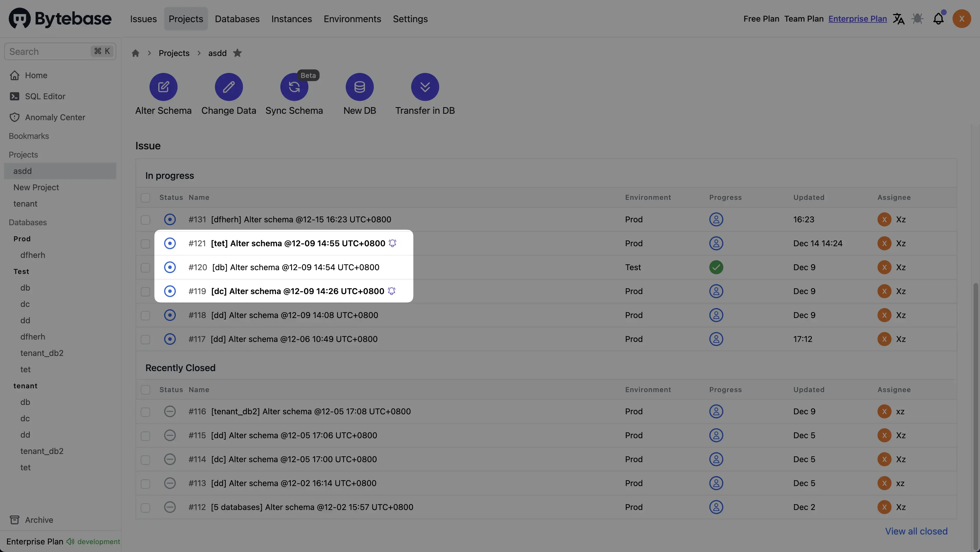The image size is (980, 552).
Task: Go to the Environments menu
Action: click(x=352, y=19)
